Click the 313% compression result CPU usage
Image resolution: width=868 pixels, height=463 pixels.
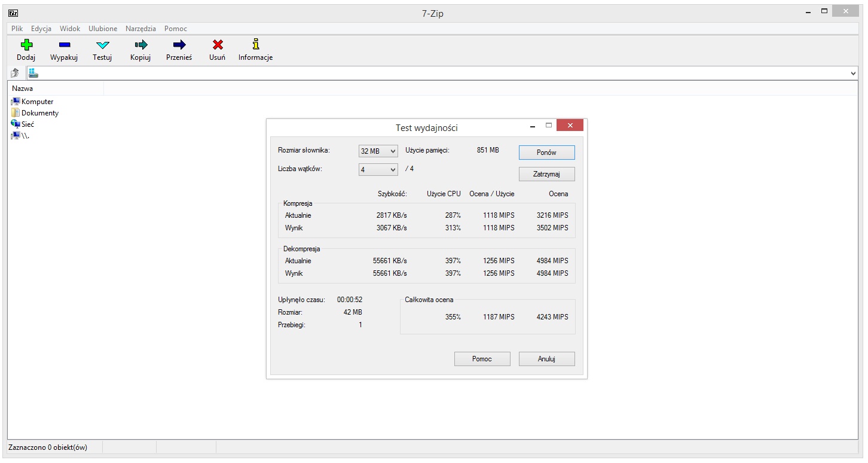coord(453,228)
